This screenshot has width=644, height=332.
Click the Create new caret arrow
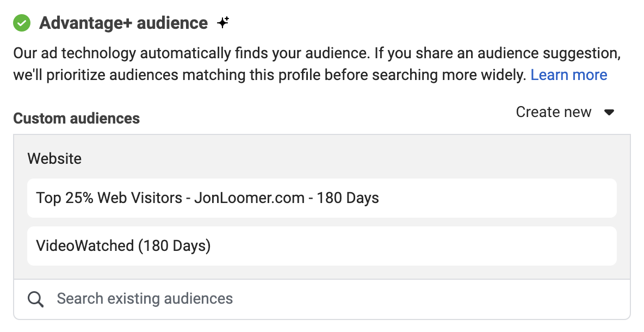click(610, 112)
